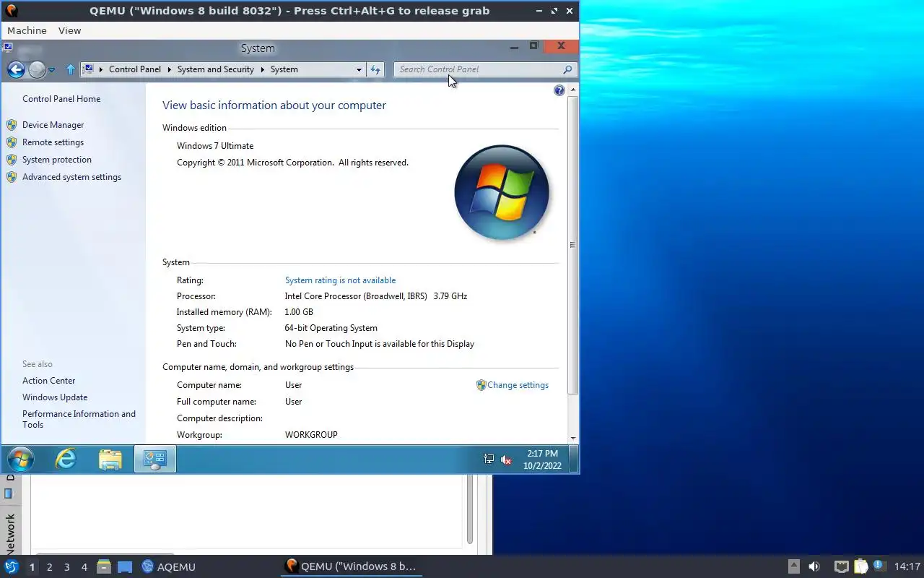
Task: Open the QEMU View menu
Action: 69,30
